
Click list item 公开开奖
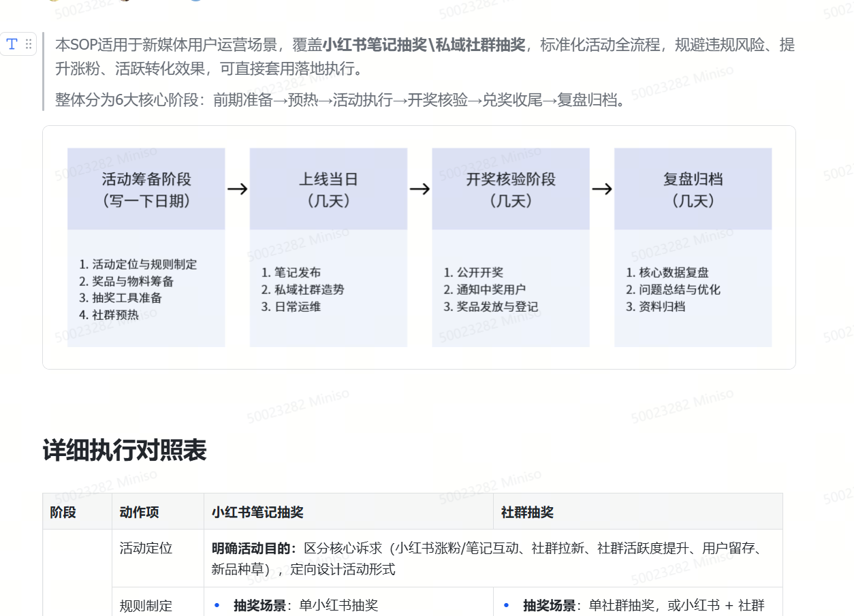[x=474, y=272]
